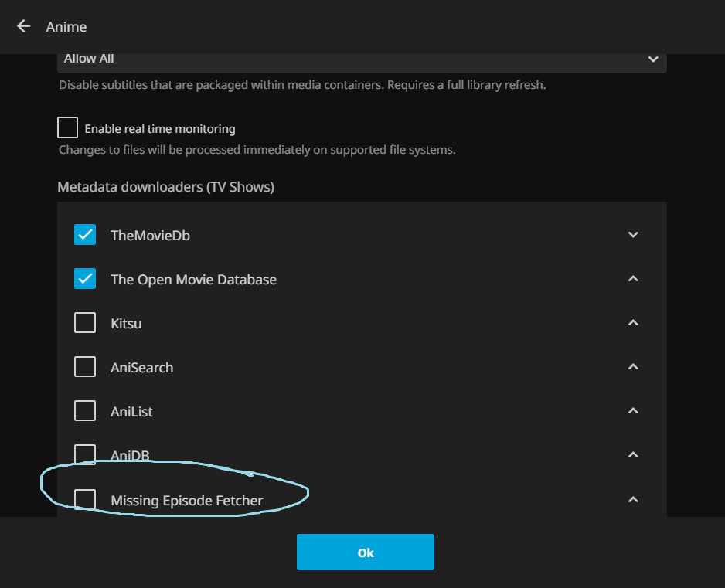Image resolution: width=725 pixels, height=588 pixels.
Task: Tick the AniSearch checkbox
Action: pos(85,367)
